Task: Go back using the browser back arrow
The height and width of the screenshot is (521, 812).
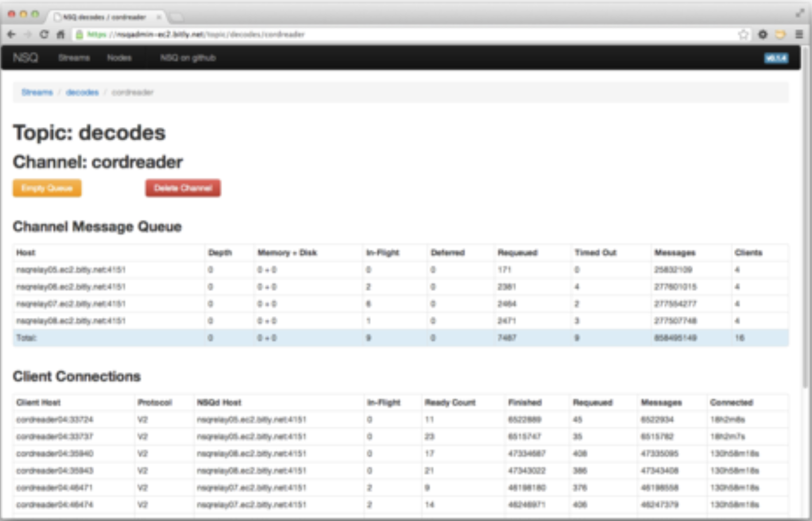Action: click(11, 34)
